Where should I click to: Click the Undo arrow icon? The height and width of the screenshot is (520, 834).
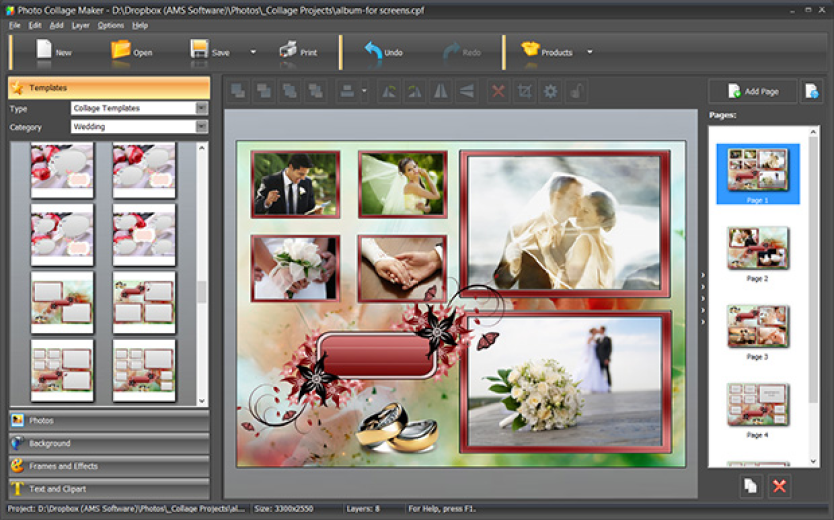[373, 50]
